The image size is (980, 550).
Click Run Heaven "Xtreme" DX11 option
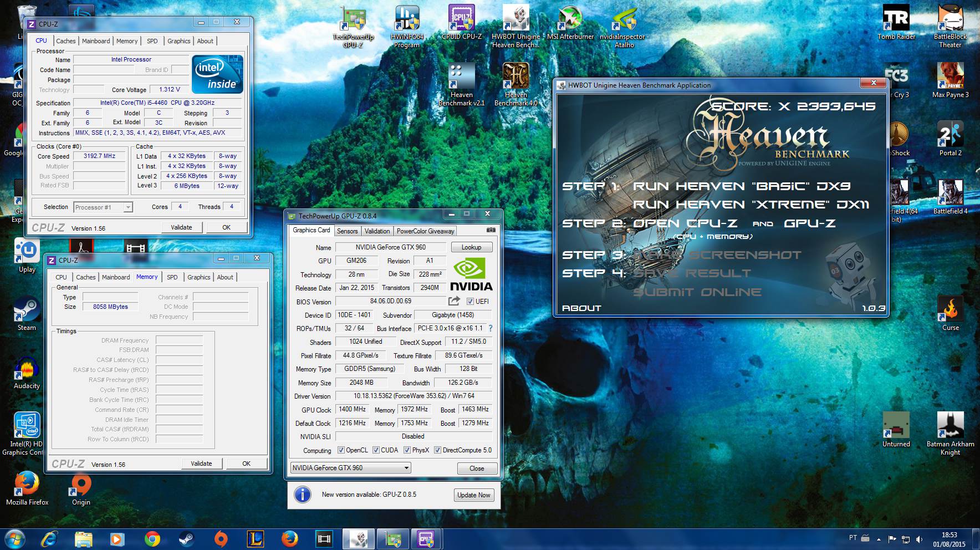point(751,205)
